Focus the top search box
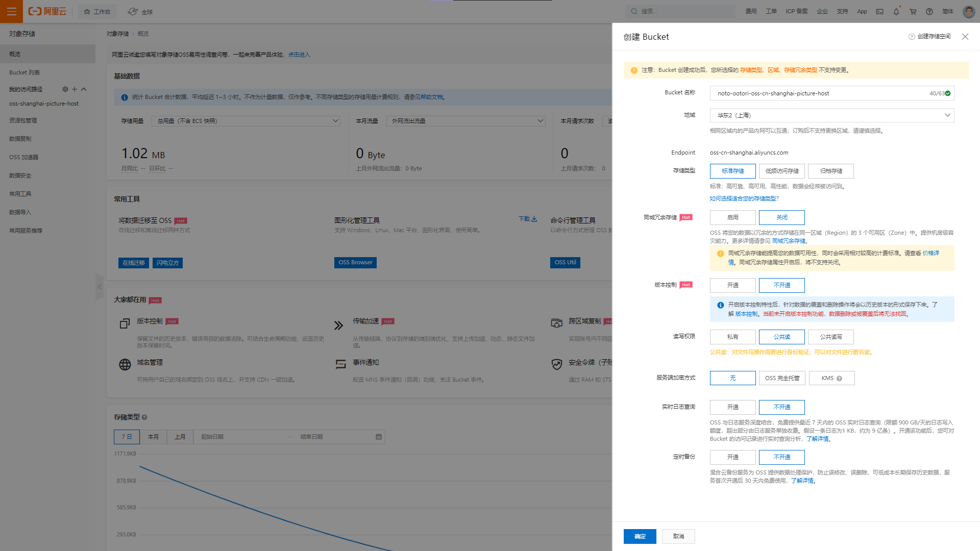Image resolution: width=980 pixels, height=551 pixels. coord(680,11)
